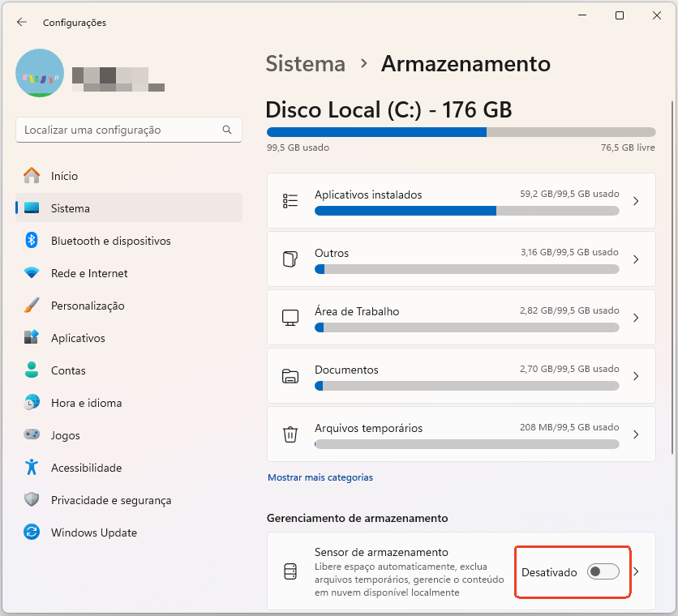This screenshot has height=616, width=678.
Task: Click the Jogos controller icon
Action: 30,435
